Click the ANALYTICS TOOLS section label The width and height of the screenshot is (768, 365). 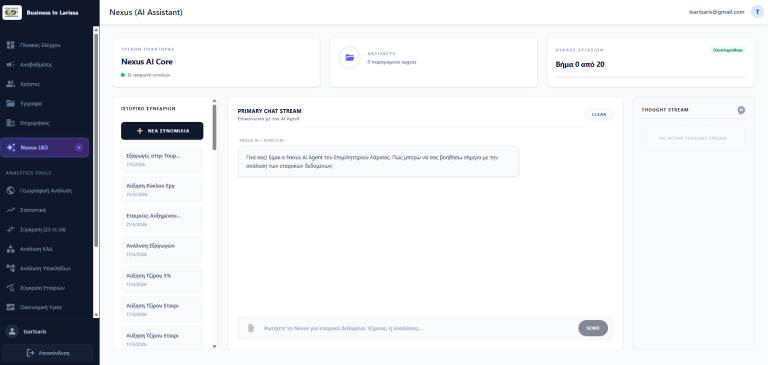28,173
